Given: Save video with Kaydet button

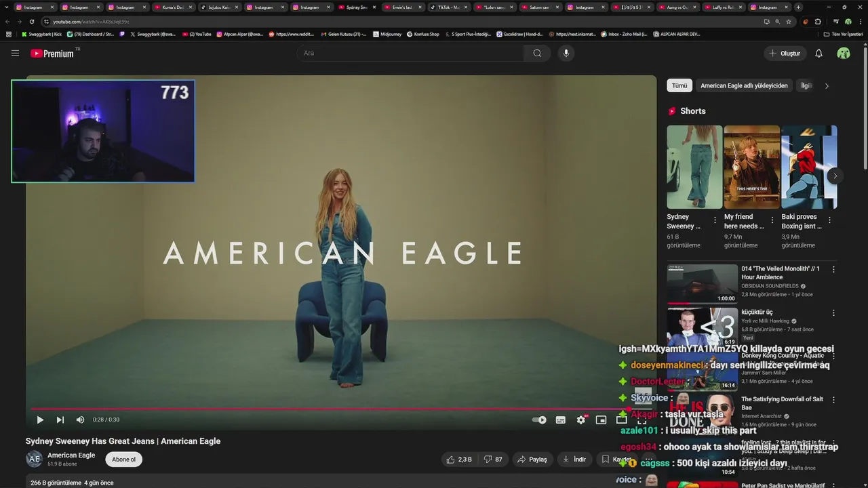Looking at the screenshot, I should point(616,459).
